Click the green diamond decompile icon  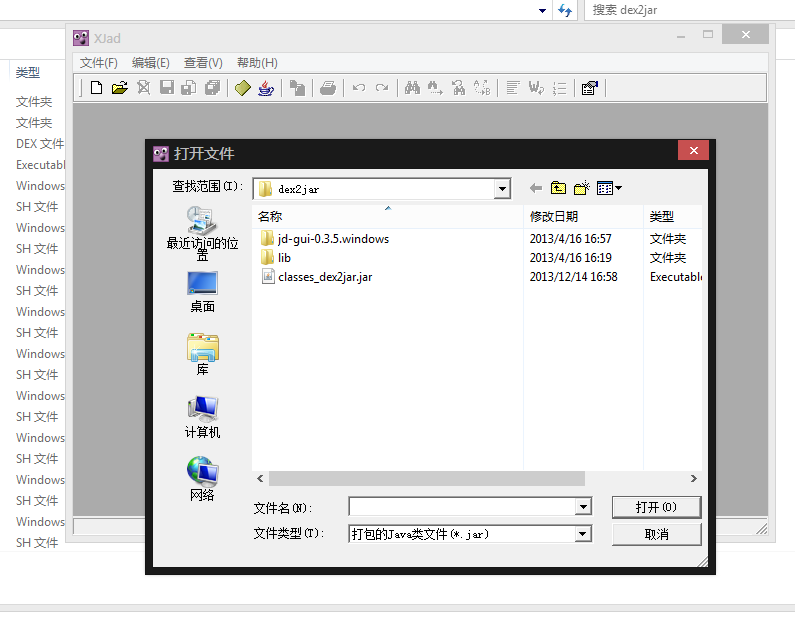pyautogui.click(x=243, y=88)
